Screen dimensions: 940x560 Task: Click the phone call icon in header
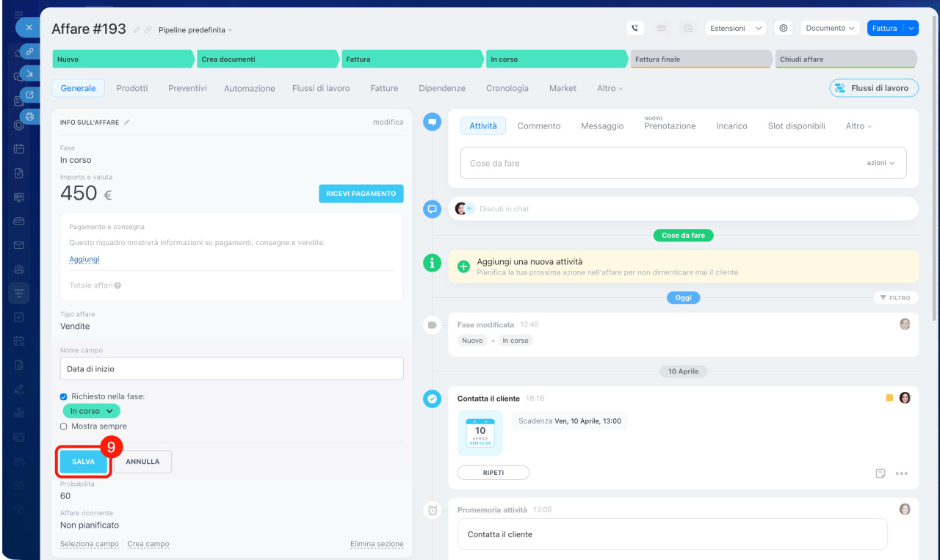click(635, 28)
